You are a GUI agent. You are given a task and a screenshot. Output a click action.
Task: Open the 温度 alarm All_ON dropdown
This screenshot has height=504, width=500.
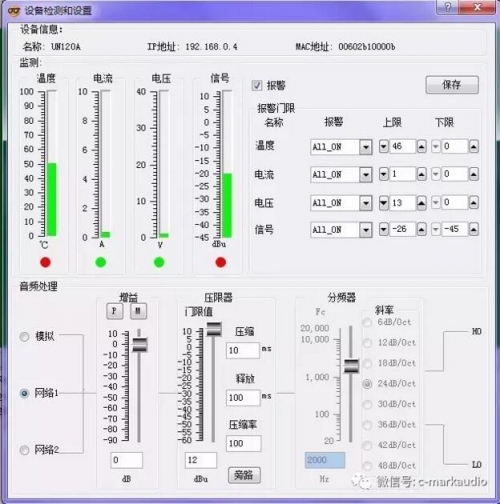[x=366, y=147]
